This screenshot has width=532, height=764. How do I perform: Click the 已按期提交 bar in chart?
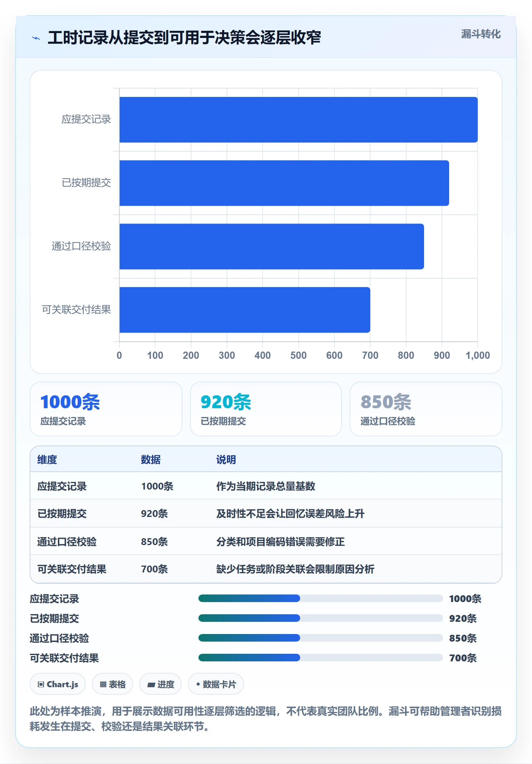pyautogui.click(x=284, y=183)
